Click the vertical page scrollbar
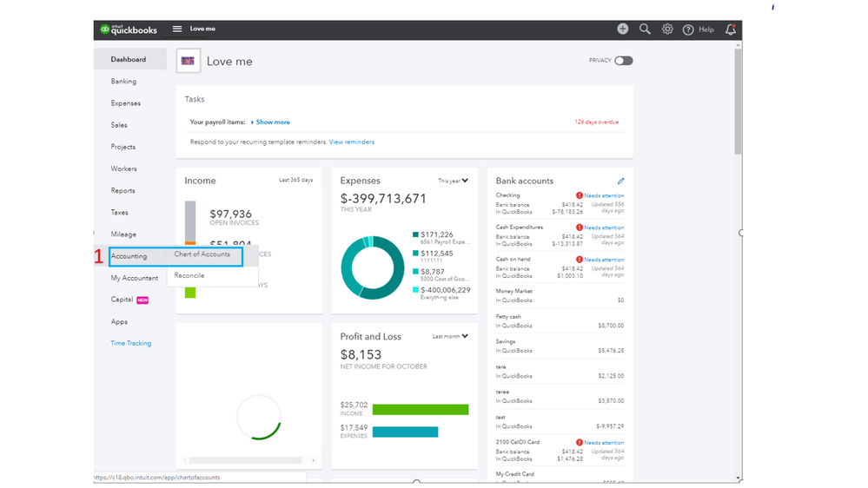This screenshot has height=488, width=868. click(738, 100)
